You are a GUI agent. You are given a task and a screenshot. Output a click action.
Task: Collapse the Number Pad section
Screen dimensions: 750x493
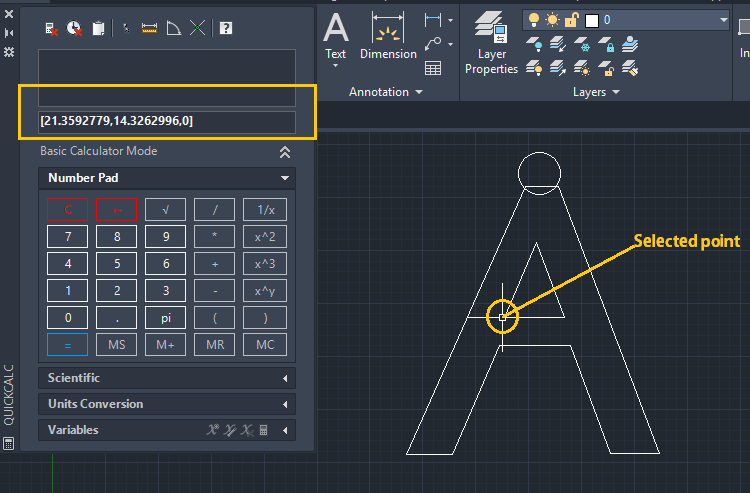tap(286, 178)
